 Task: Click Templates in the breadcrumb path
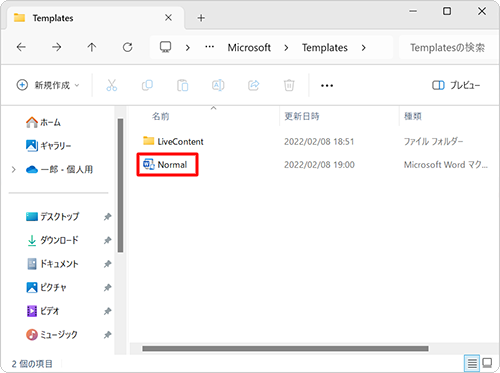coord(325,48)
